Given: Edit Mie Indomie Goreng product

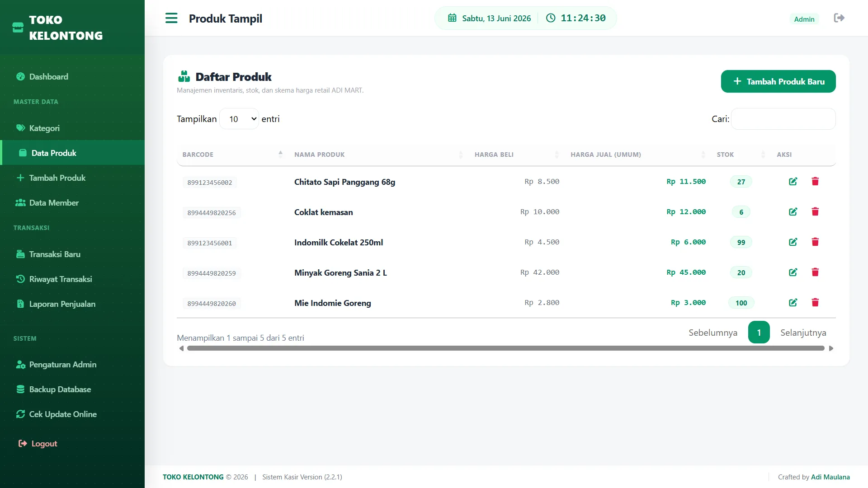Looking at the screenshot, I should [x=793, y=303].
